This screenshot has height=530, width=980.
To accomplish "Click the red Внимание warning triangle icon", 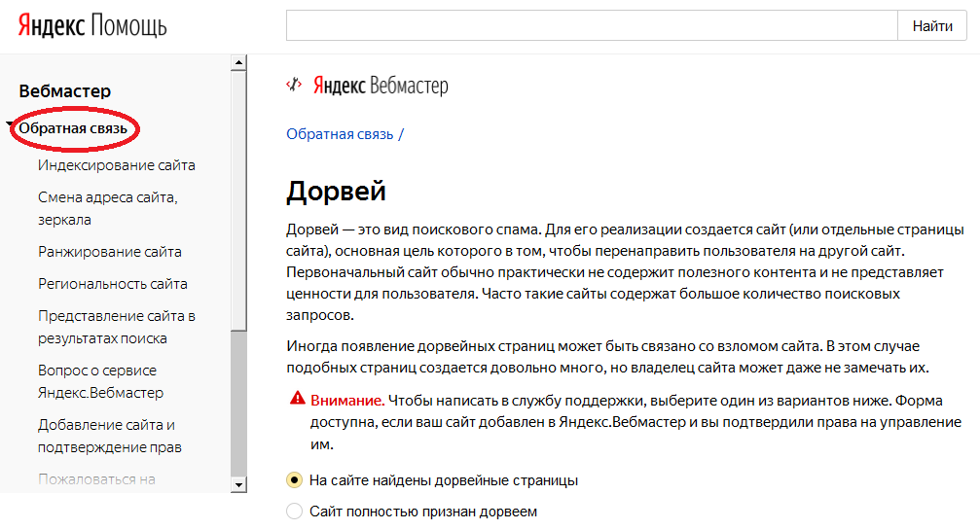I will (x=298, y=398).
